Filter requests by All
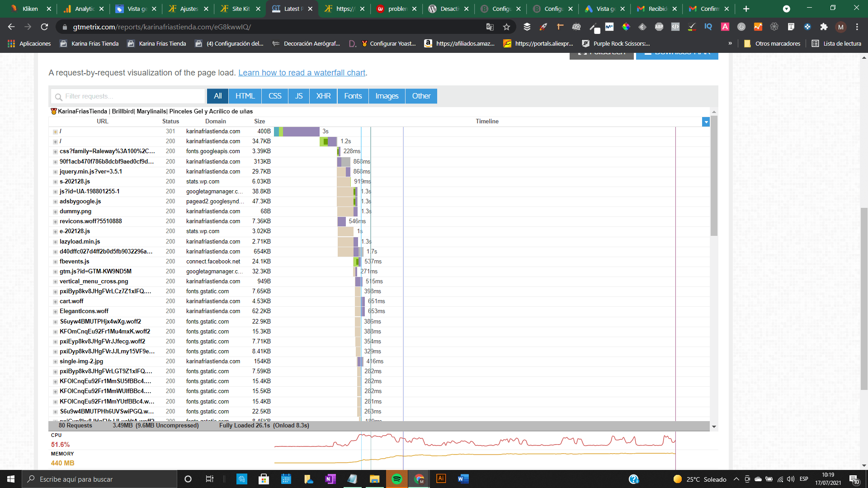 pos(218,96)
